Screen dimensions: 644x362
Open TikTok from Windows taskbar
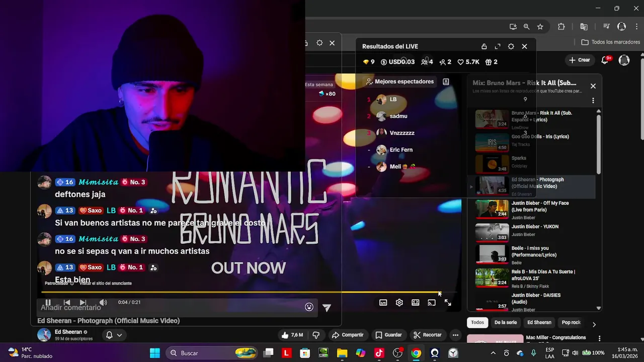[379, 353]
